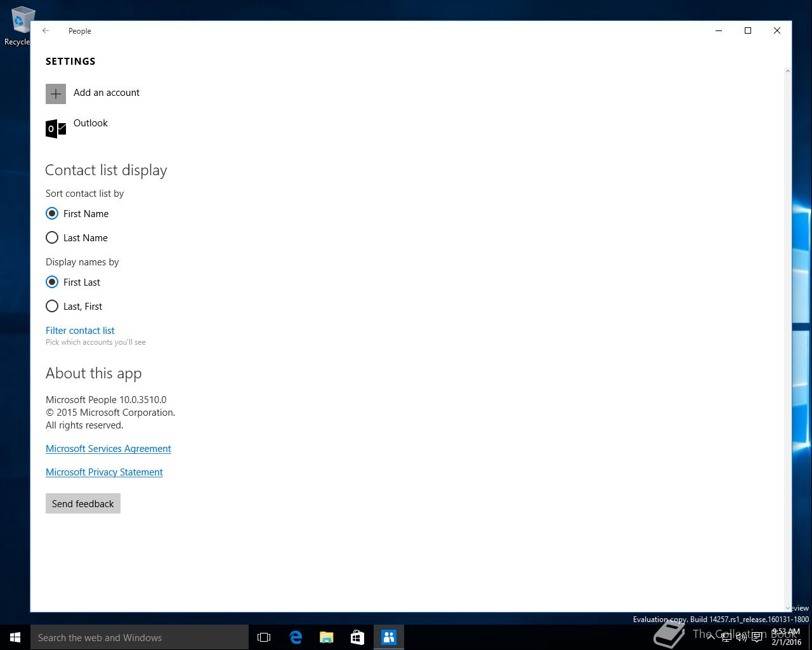812x650 pixels.
Task: Open Microsoft Services Agreement link
Action: coord(108,449)
